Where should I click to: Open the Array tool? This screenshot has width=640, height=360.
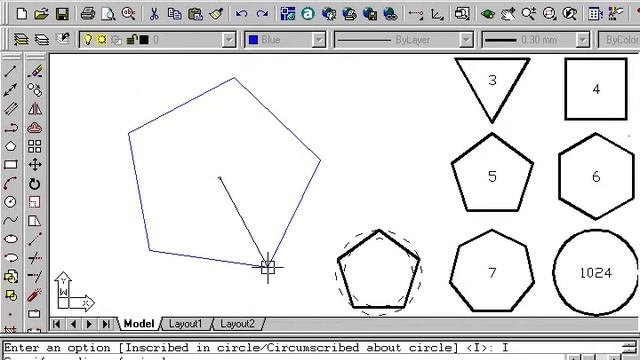(35, 146)
